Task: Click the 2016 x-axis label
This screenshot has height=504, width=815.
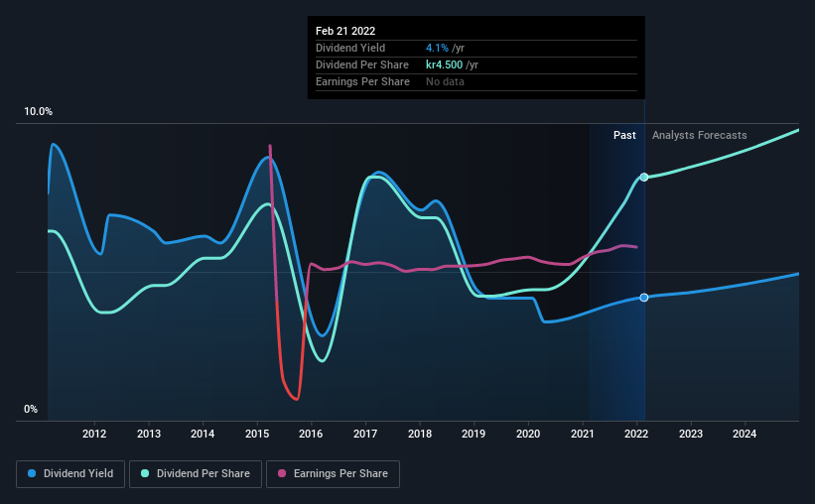Action: pos(311,434)
